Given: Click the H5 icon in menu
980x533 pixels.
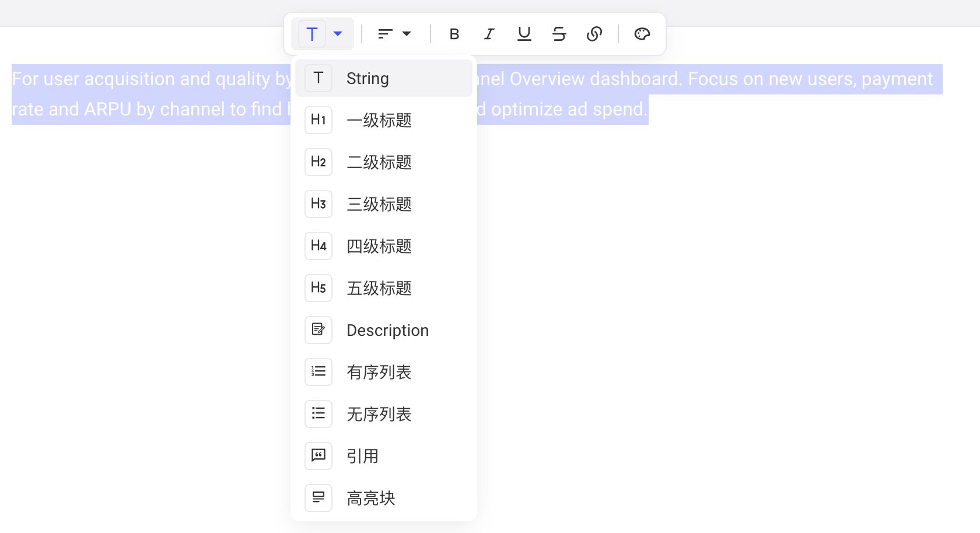Looking at the screenshot, I should click(x=318, y=288).
